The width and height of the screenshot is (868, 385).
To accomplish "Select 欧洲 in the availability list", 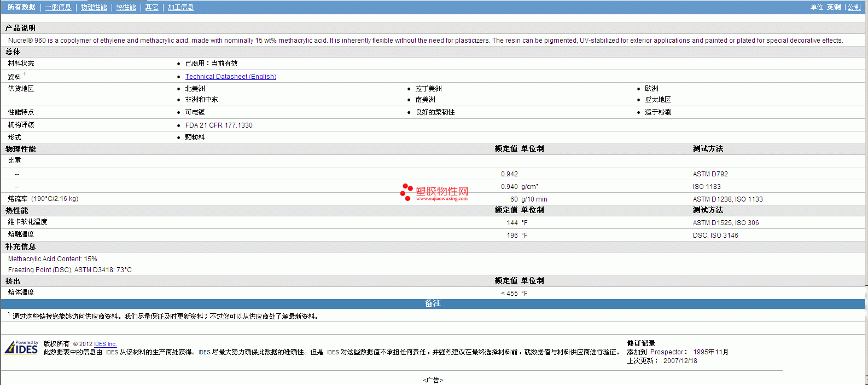I will point(651,89).
